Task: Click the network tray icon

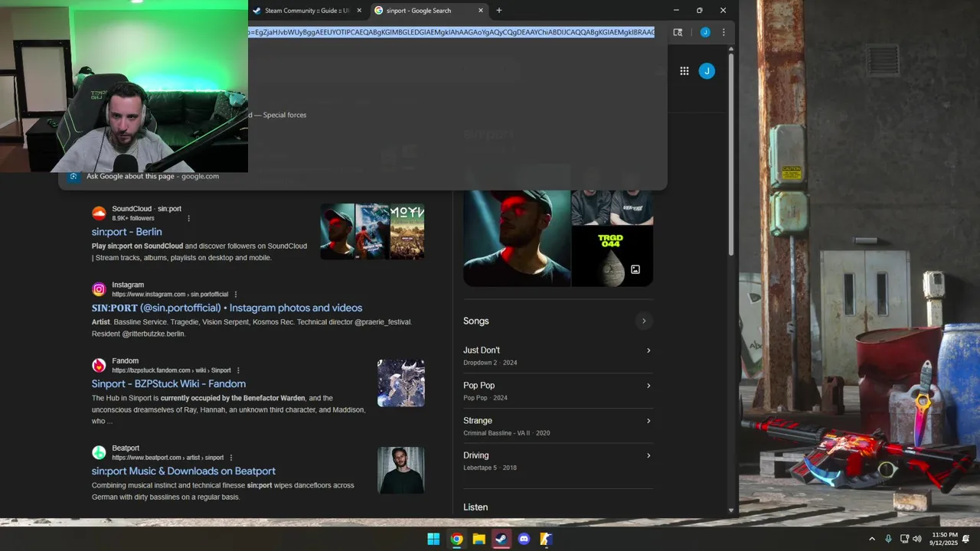Action: [904, 539]
